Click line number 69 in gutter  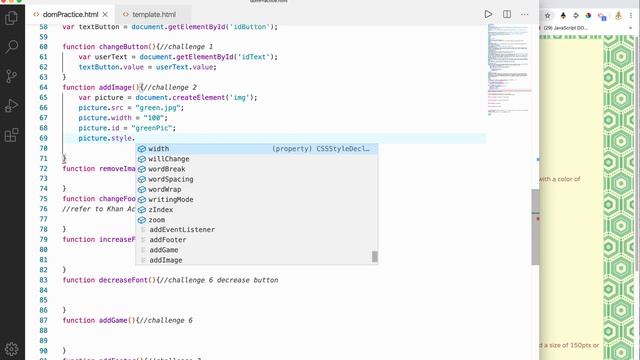point(43,138)
